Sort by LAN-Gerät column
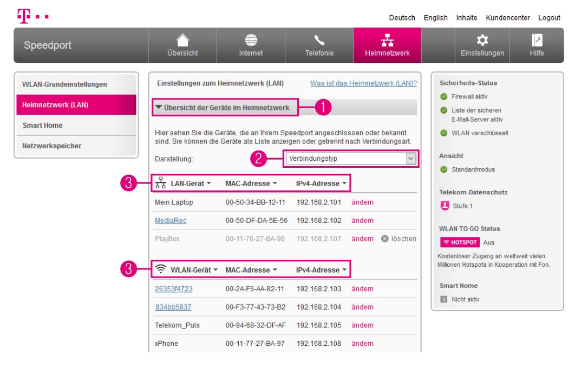Image resolution: width=588 pixels, height=368 pixels. pyautogui.click(x=191, y=183)
